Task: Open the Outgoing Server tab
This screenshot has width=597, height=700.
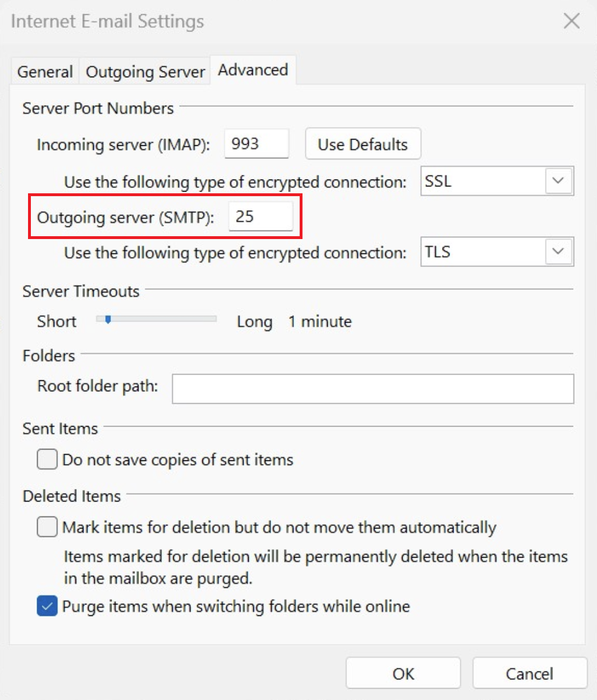Action: tap(145, 72)
